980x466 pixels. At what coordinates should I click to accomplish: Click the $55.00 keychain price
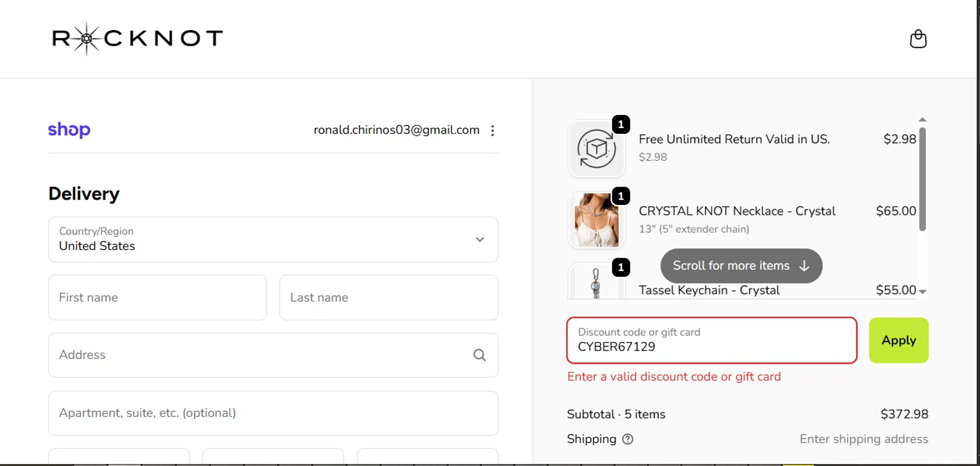[x=896, y=290]
